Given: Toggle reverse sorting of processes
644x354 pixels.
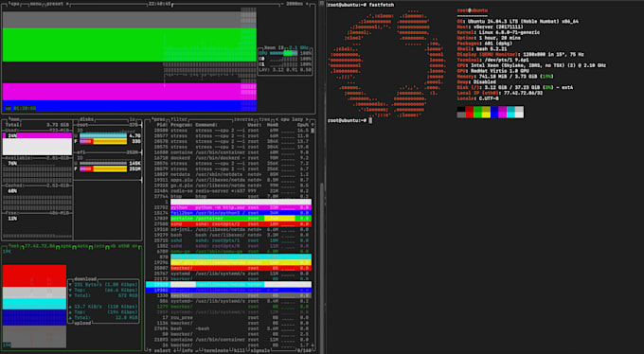Looking at the screenshot, I should (243, 119).
